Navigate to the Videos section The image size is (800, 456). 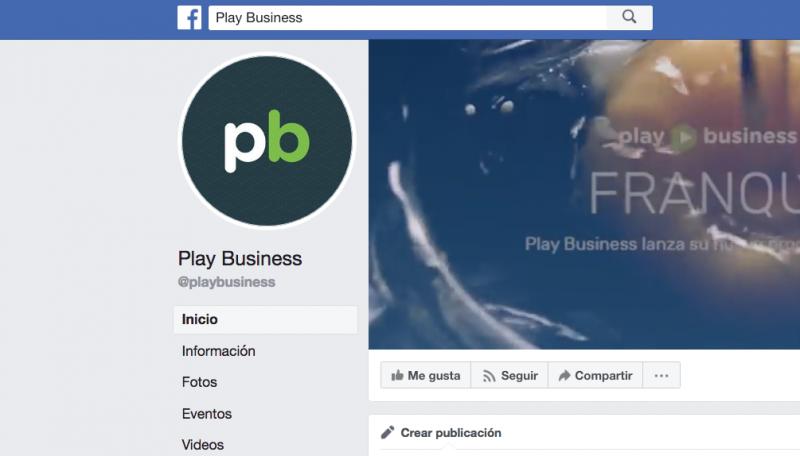[x=203, y=445]
